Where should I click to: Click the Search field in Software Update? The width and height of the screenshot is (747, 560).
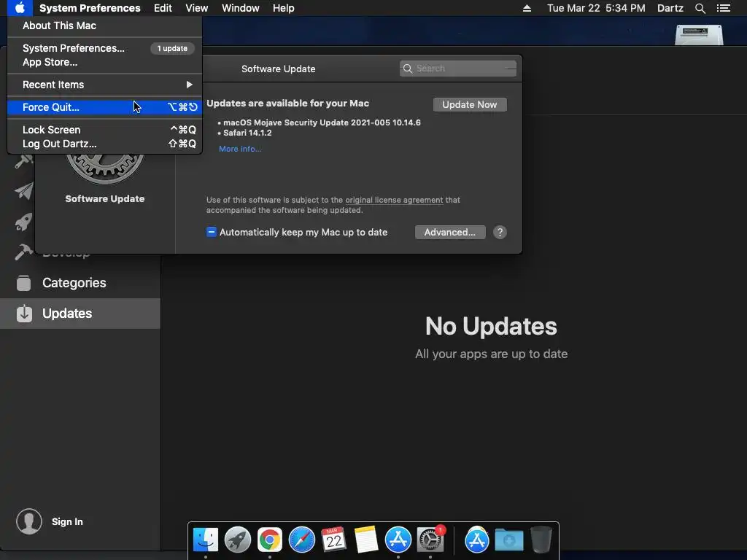point(458,69)
